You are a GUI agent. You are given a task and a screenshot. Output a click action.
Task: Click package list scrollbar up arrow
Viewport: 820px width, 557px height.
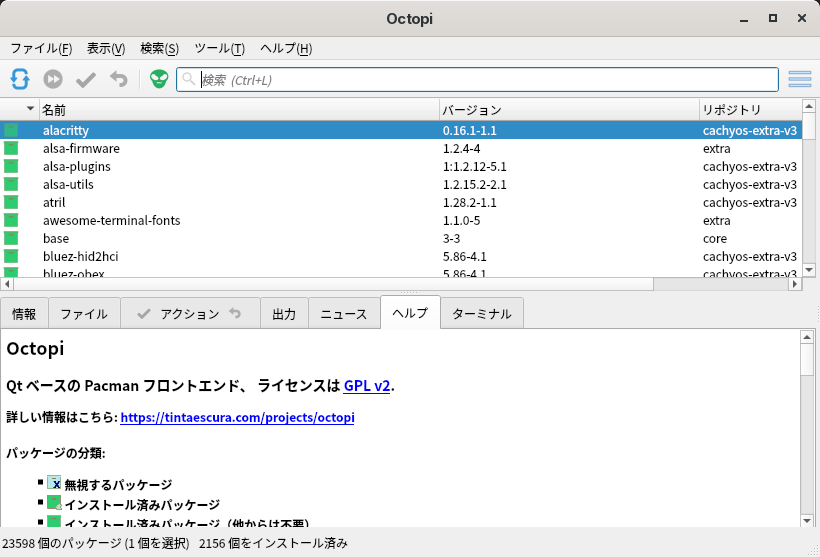(x=808, y=106)
